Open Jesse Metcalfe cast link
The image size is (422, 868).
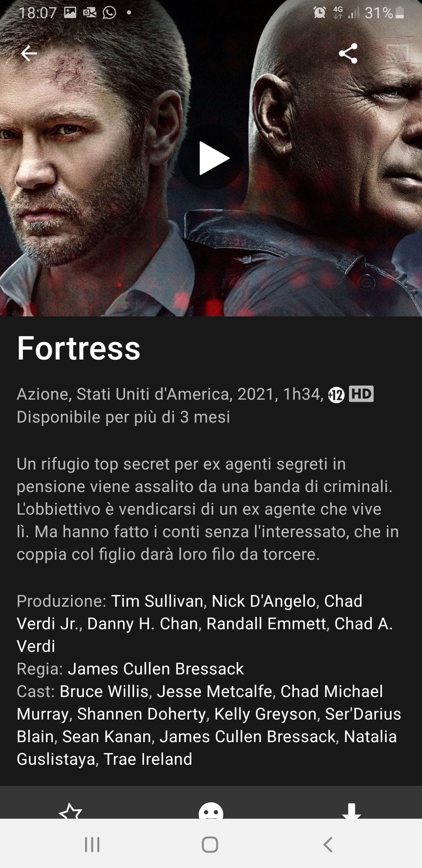click(x=215, y=691)
